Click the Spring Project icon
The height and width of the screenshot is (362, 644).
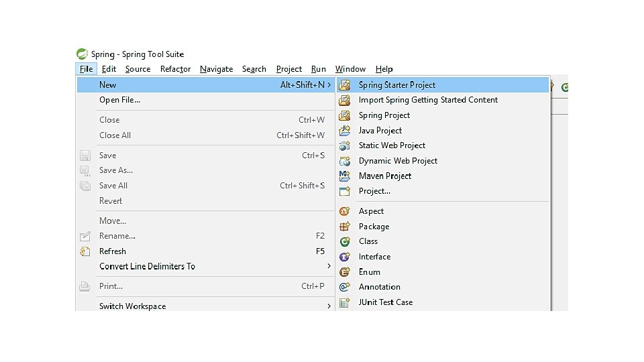(345, 115)
